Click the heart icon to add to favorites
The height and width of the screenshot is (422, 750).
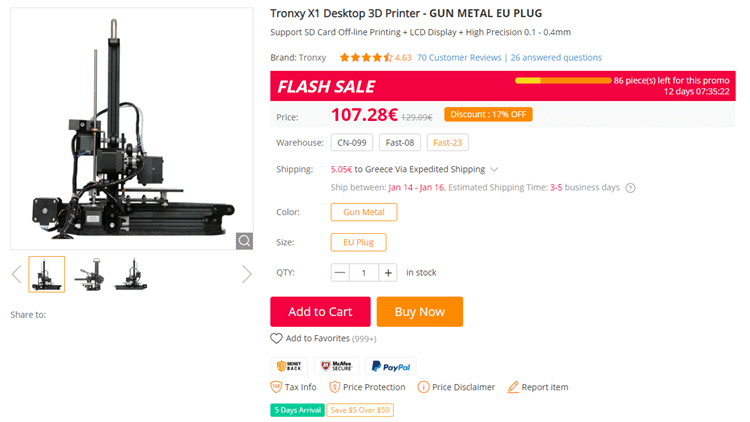click(x=276, y=339)
